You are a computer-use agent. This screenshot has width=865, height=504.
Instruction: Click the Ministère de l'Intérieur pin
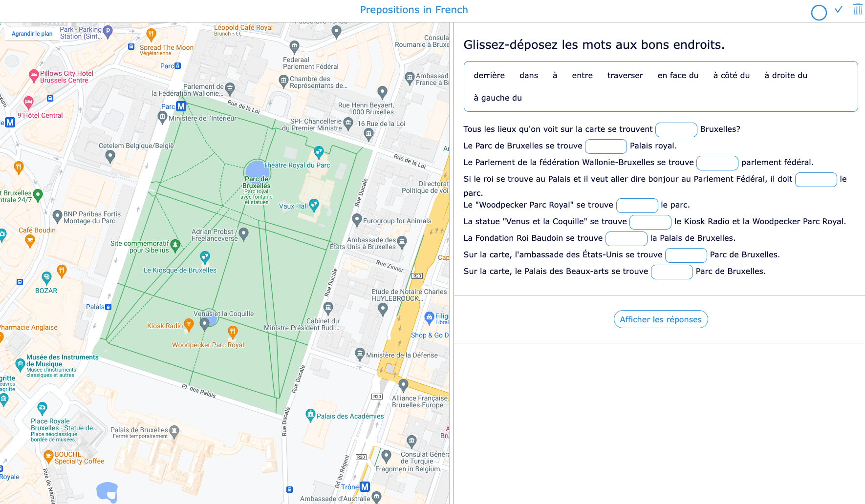[163, 117]
